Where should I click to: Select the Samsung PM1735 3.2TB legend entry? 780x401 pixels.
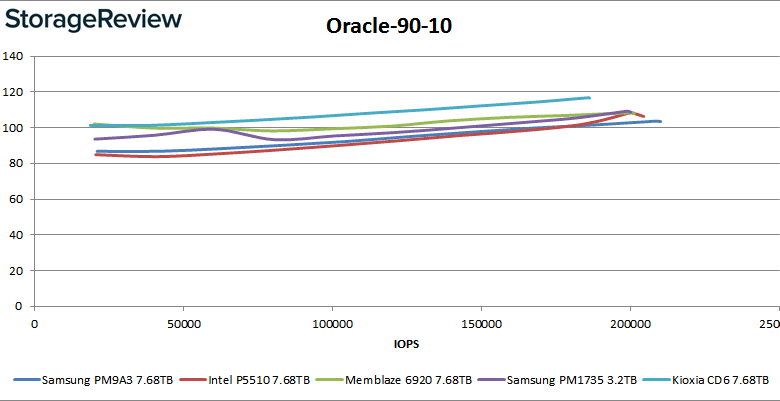click(557, 380)
